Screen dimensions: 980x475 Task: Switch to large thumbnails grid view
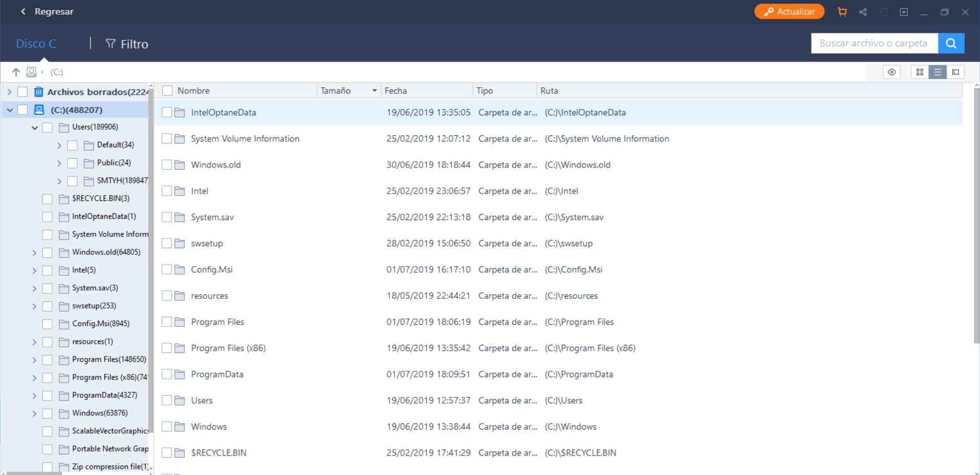920,72
